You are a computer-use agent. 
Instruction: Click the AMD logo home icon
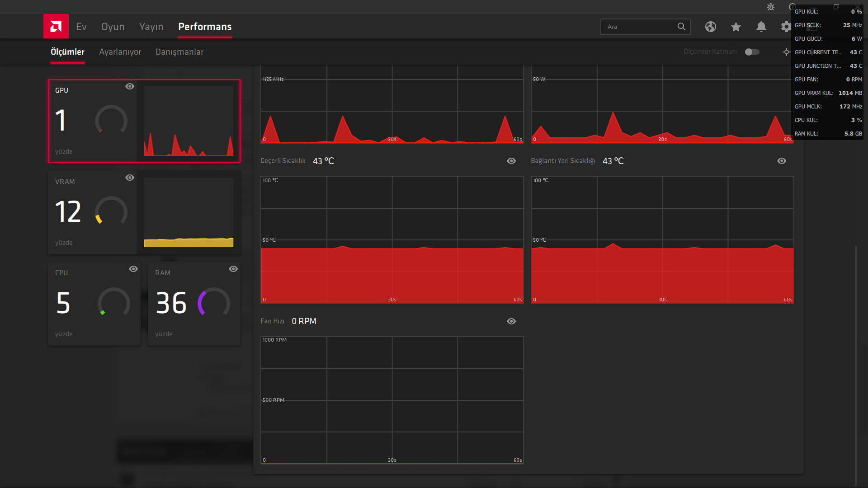[x=56, y=27]
